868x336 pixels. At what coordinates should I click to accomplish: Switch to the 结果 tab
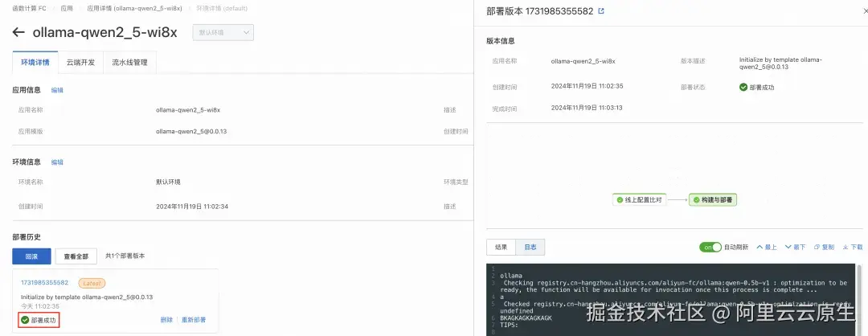501,248
